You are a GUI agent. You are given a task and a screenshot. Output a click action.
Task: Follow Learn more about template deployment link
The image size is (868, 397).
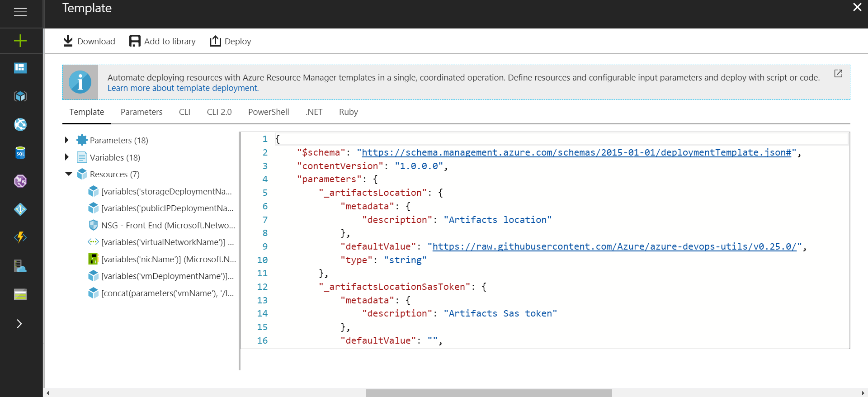[183, 88]
